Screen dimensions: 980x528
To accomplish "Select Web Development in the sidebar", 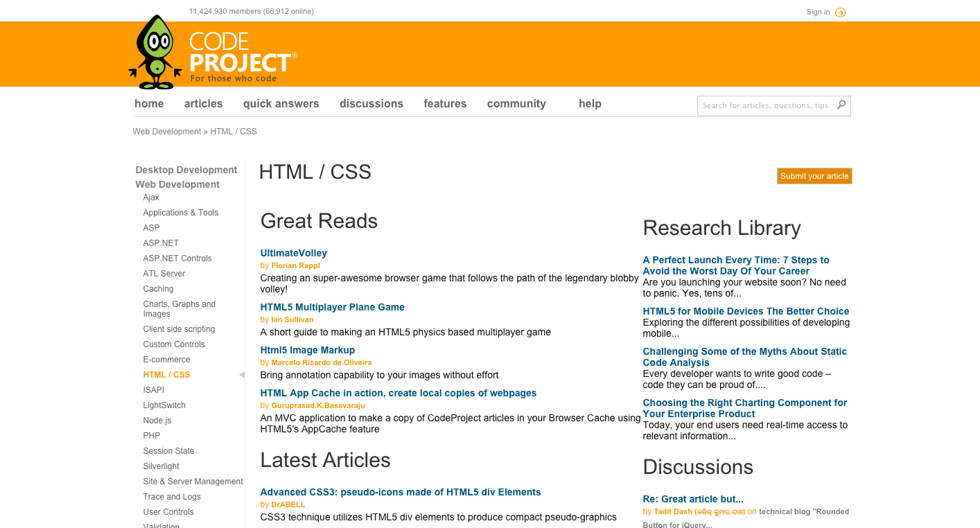I will click(x=177, y=184).
